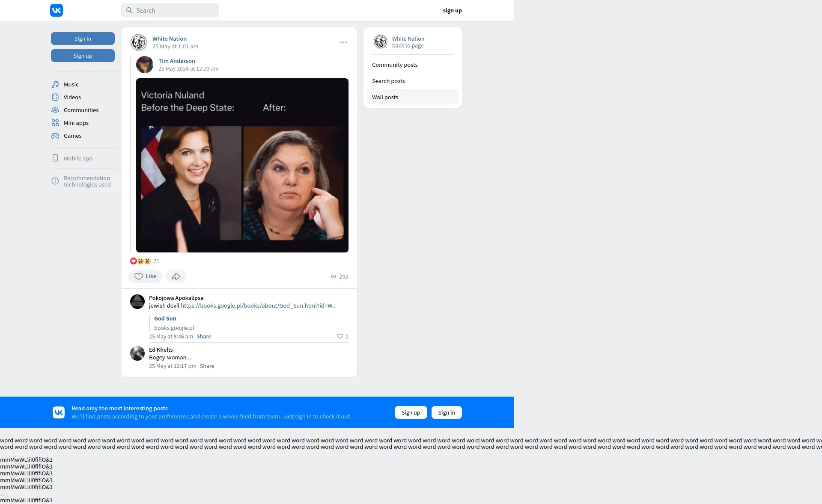
Task: Click the White Nation avatar in the right panel
Action: tap(381, 42)
